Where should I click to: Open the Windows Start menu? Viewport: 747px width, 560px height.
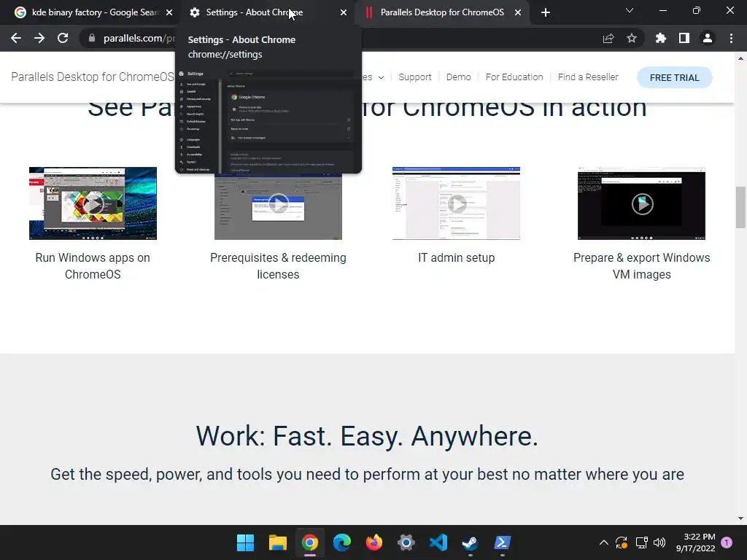click(x=245, y=542)
